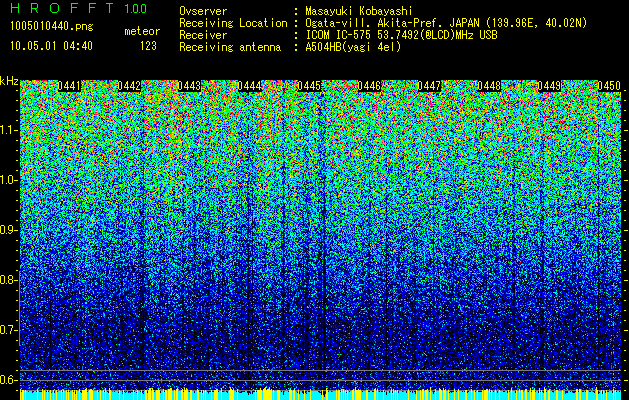The image size is (629, 400).
Task: Click the 0450 time marker
Action: click(x=609, y=86)
